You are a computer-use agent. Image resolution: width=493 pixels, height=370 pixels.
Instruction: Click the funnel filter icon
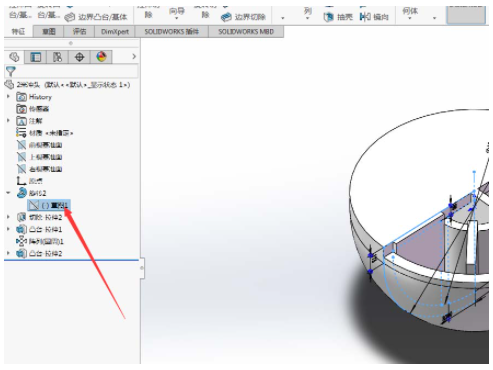(11, 71)
